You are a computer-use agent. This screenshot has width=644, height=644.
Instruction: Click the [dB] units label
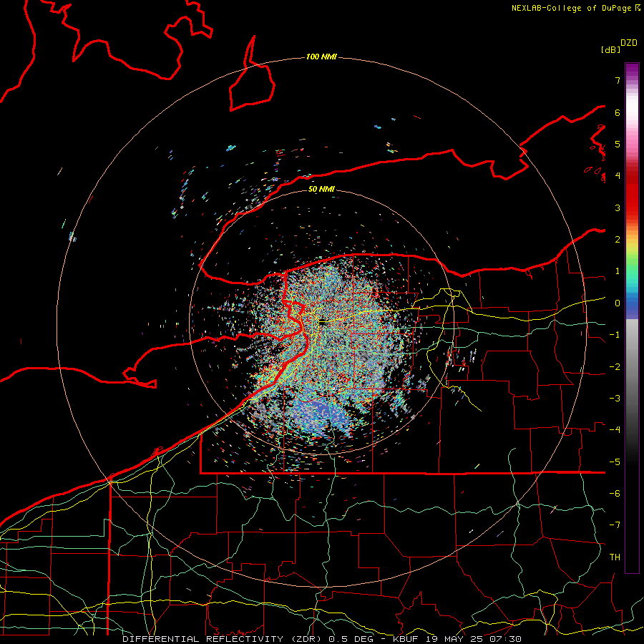[x=611, y=50]
